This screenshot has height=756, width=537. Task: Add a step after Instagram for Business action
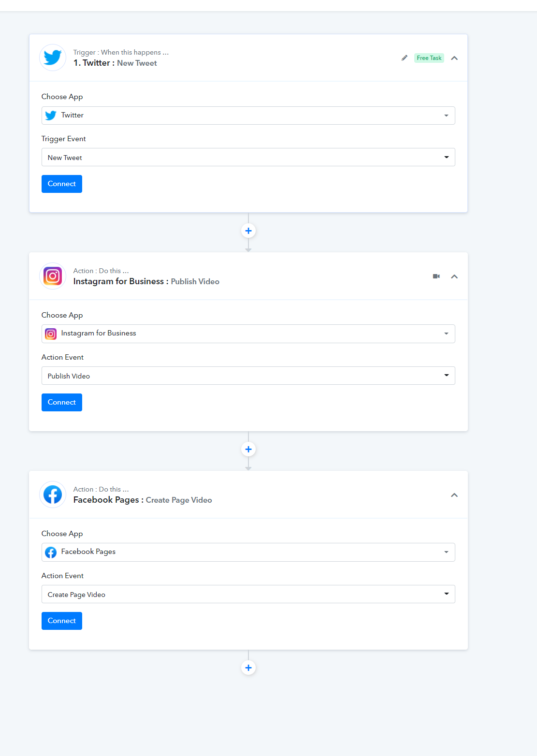pyautogui.click(x=248, y=450)
